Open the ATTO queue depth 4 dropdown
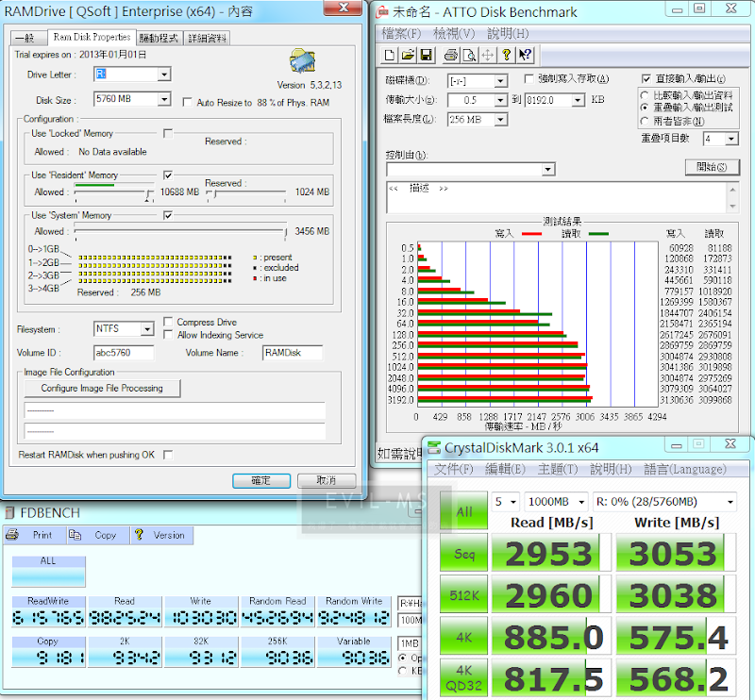Viewport: 755px width, 700px height. pyautogui.click(x=731, y=139)
